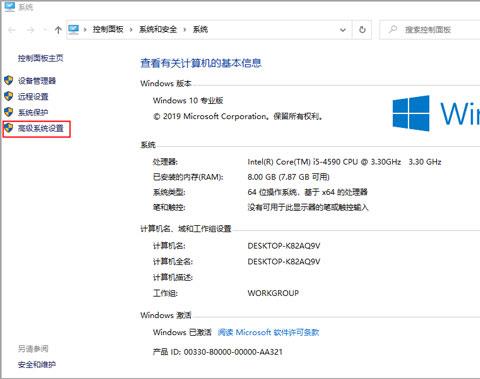Open 设备管理器 link
The image size is (480, 379).
37,81
